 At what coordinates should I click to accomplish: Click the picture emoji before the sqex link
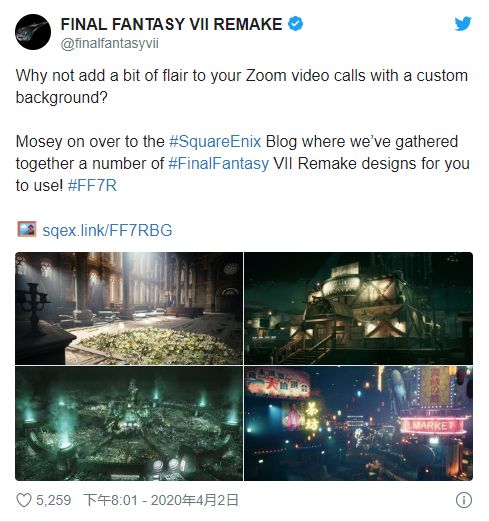(27, 229)
